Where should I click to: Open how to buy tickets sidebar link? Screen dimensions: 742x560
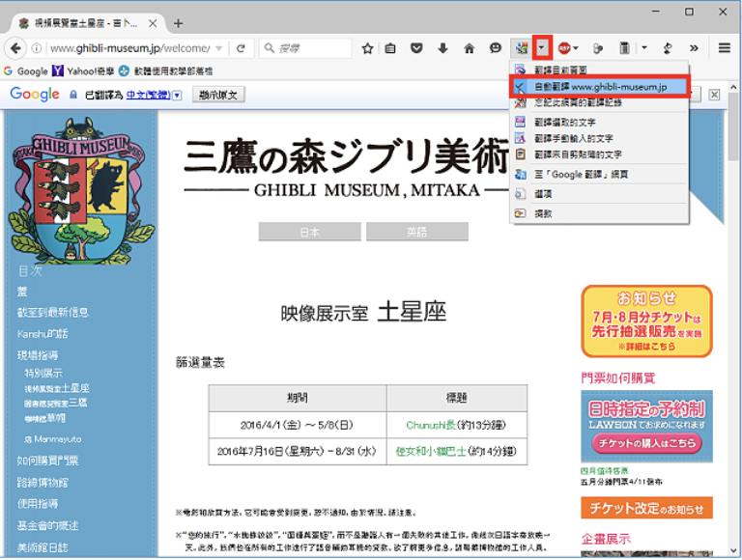click(x=47, y=461)
